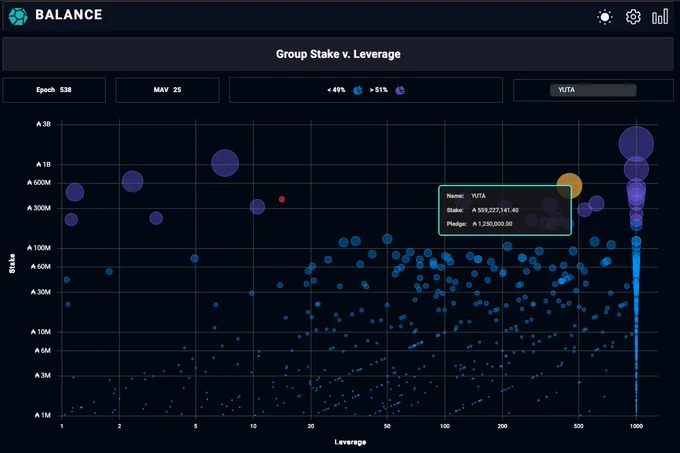Click the ₳3B axis tick label
Screen dimensions: 680x453
(43, 124)
